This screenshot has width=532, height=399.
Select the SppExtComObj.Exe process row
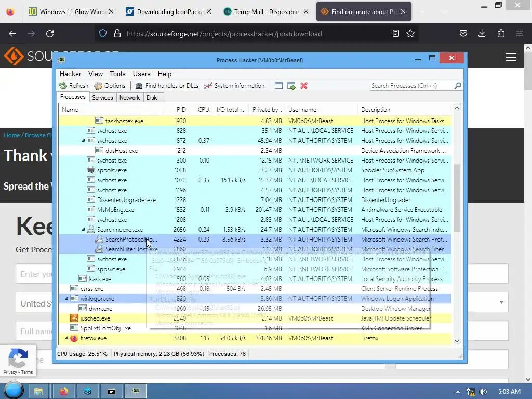click(256, 328)
